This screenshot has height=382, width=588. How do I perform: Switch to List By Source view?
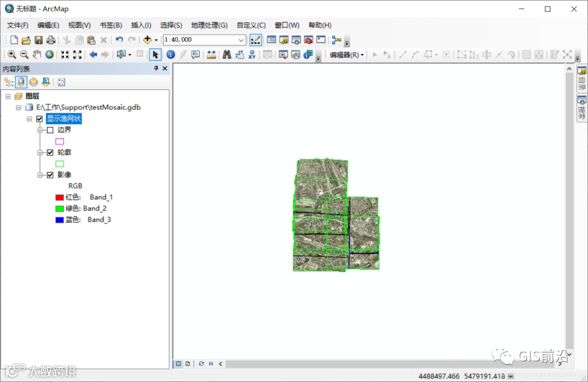point(21,82)
